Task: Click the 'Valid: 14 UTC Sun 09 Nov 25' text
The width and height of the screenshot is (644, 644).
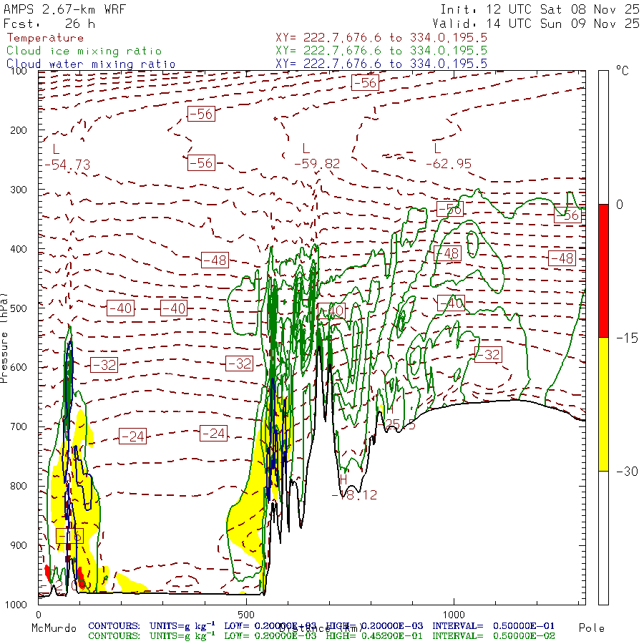Action: 535,24
